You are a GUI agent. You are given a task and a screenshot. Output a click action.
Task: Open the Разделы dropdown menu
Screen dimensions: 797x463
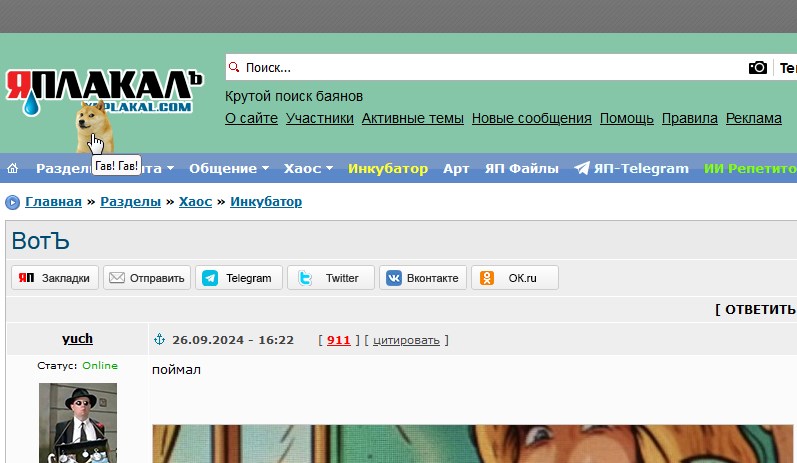(64, 168)
